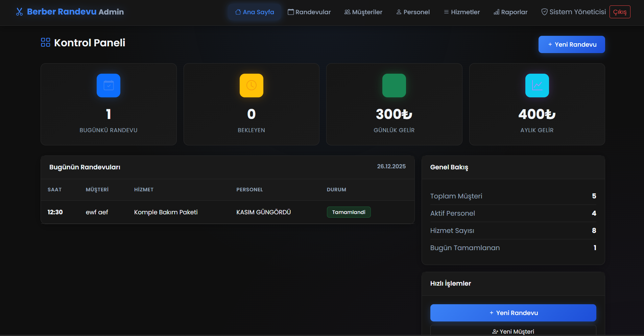Click the Kontrol Paneli page title
Image resolution: width=644 pixels, height=336 pixels.
(90, 43)
